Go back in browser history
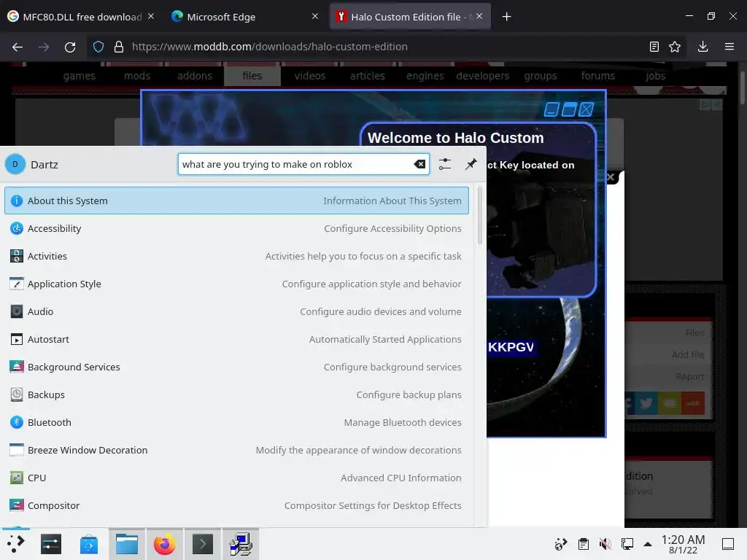 18,47
